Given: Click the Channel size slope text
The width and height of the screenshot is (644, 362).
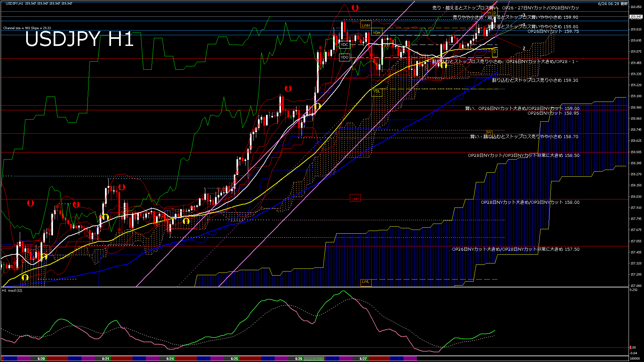Looking at the screenshot, I should pyautogui.click(x=27, y=28).
